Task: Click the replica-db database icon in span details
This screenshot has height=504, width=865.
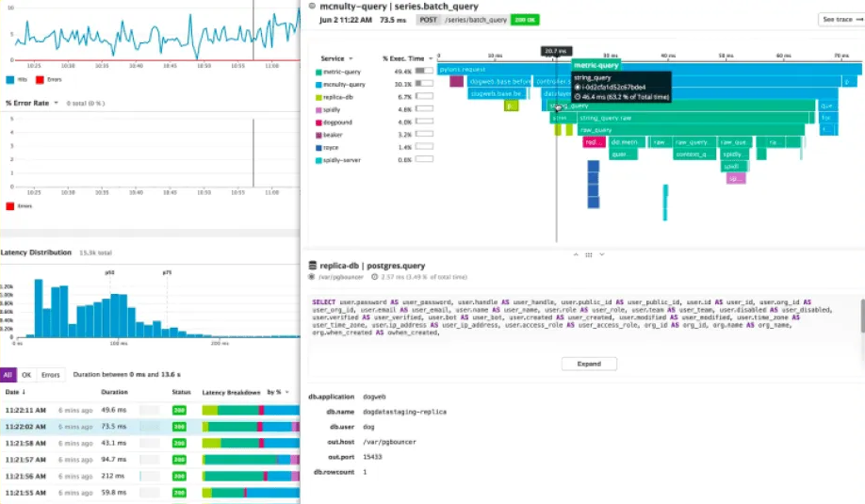Action: tap(312, 266)
